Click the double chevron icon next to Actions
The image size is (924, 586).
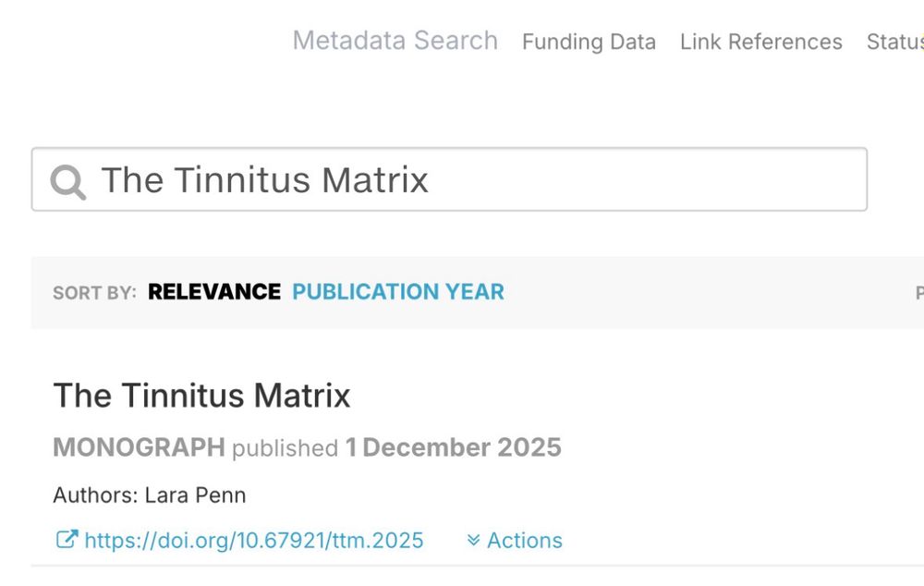click(x=473, y=540)
